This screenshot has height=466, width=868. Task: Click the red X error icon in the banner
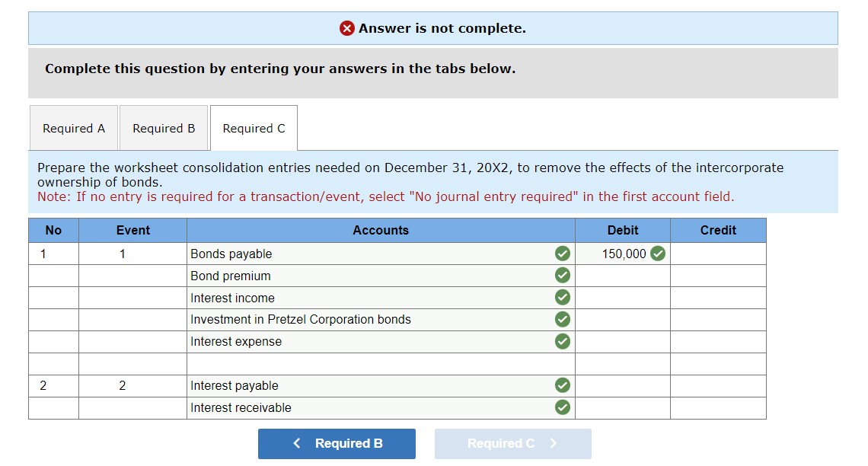[x=346, y=27]
